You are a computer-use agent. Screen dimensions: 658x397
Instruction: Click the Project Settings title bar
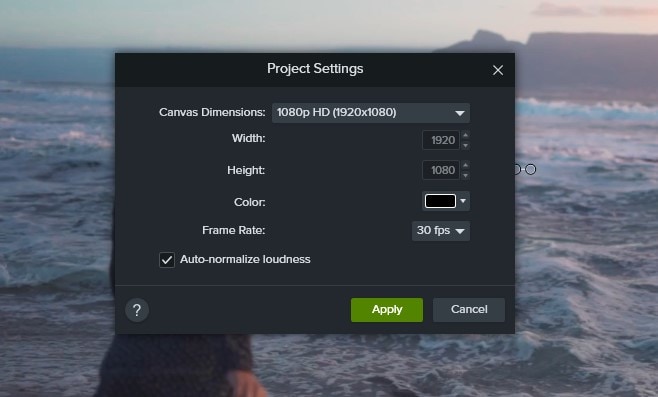point(315,70)
